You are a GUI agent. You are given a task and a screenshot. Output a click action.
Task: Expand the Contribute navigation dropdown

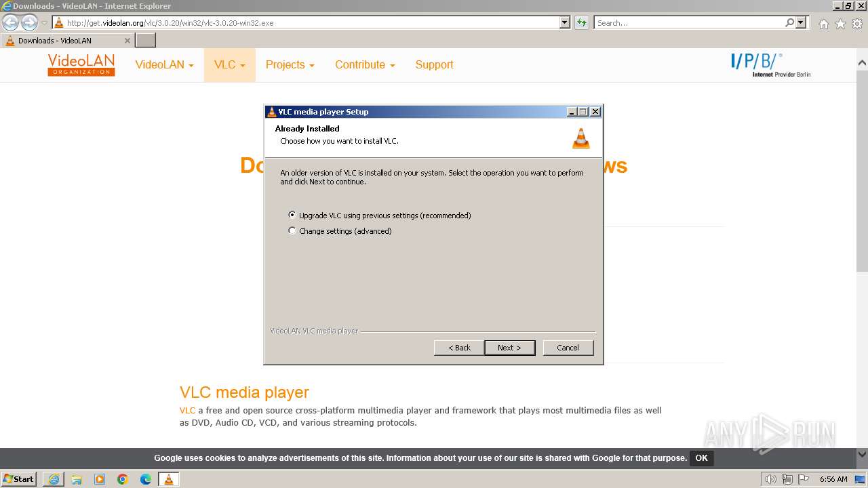(365, 65)
